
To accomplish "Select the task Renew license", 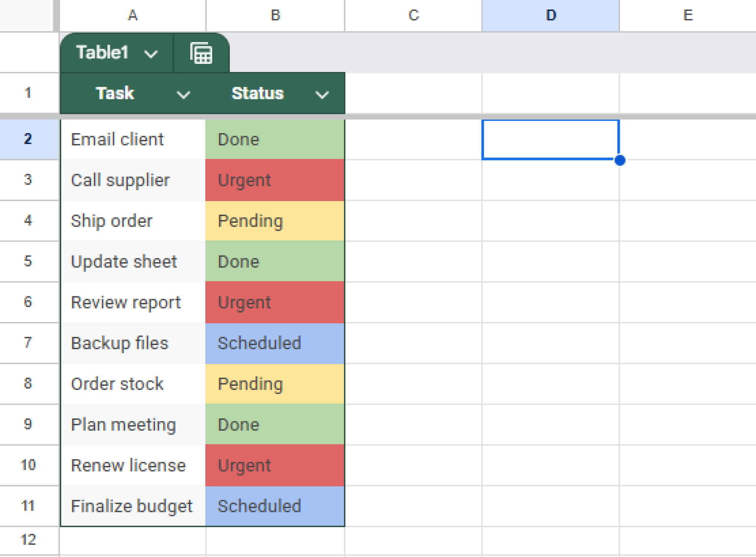I will pyautogui.click(x=133, y=465).
